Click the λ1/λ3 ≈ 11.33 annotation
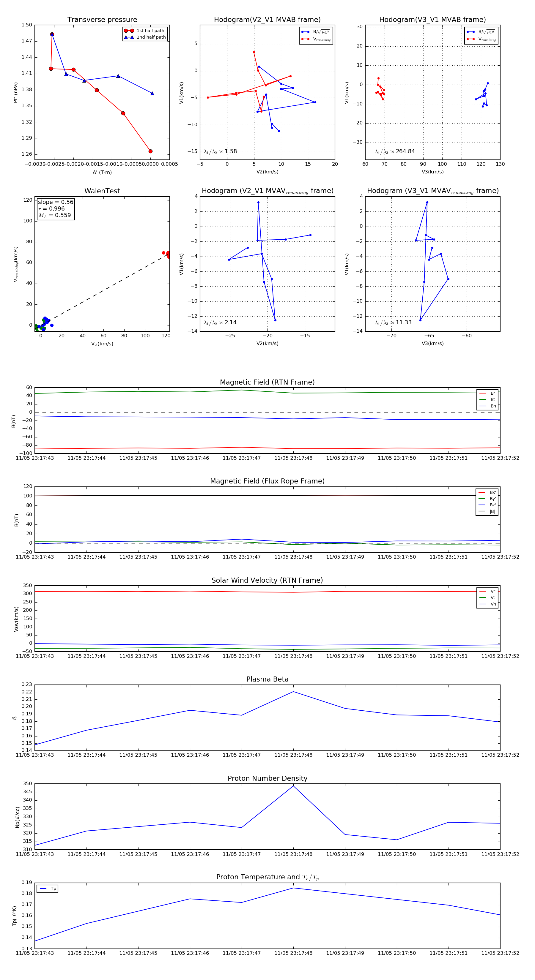This screenshot has height=980, width=535. (x=393, y=323)
